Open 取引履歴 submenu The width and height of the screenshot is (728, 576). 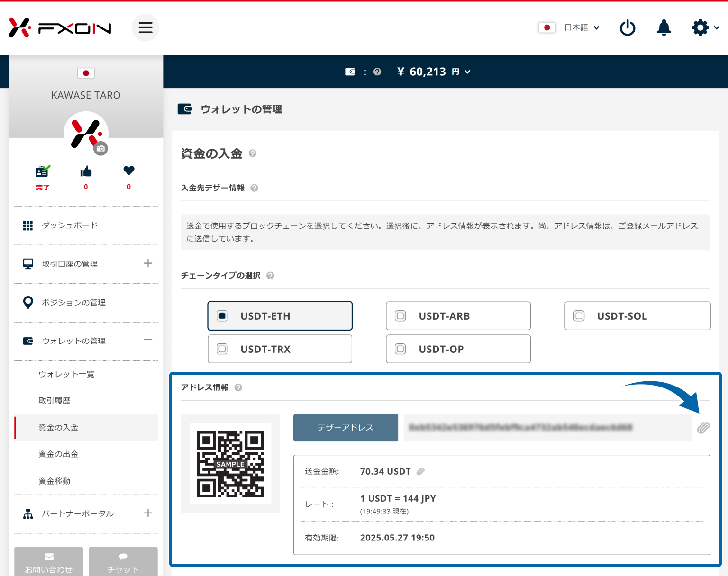pyautogui.click(x=55, y=401)
